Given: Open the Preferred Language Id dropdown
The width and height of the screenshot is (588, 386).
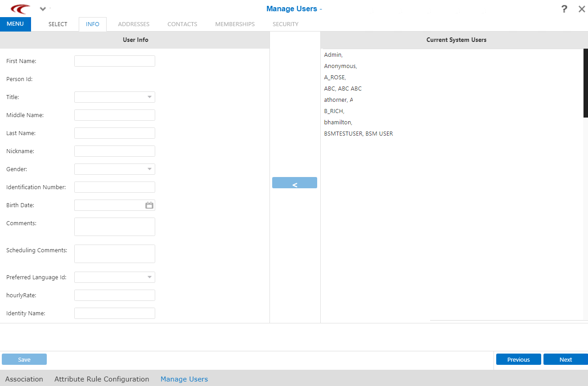Looking at the screenshot, I should click(x=148, y=277).
